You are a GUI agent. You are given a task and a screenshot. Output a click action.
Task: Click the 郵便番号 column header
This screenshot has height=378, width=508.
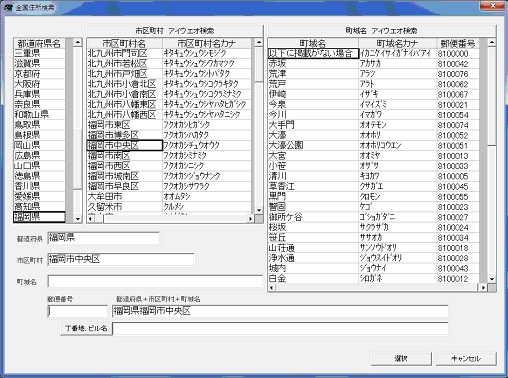click(458, 43)
